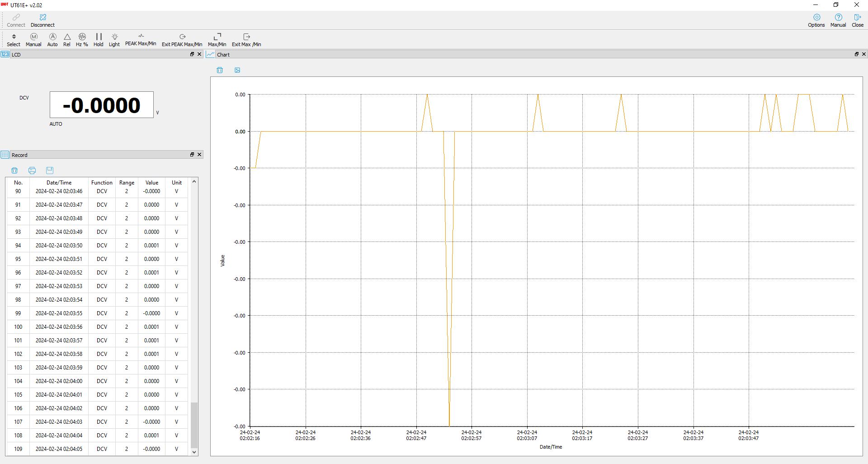
Task: Float the LCD panel window
Action: point(192,54)
